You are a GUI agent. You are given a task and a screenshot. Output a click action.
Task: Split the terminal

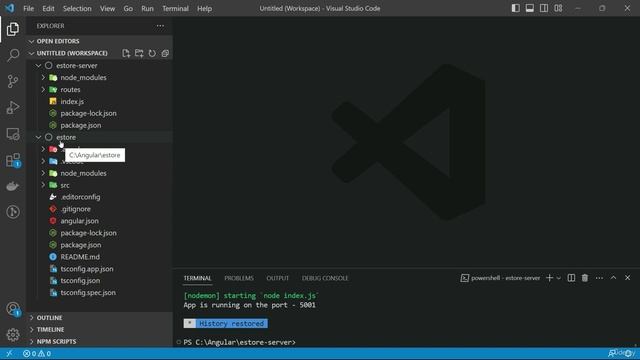[x=571, y=278]
